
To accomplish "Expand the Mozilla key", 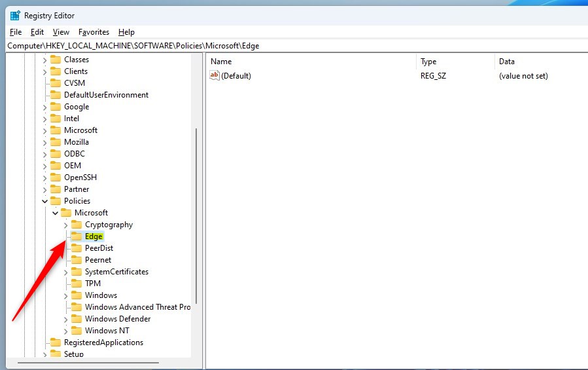I will [x=44, y=143].
